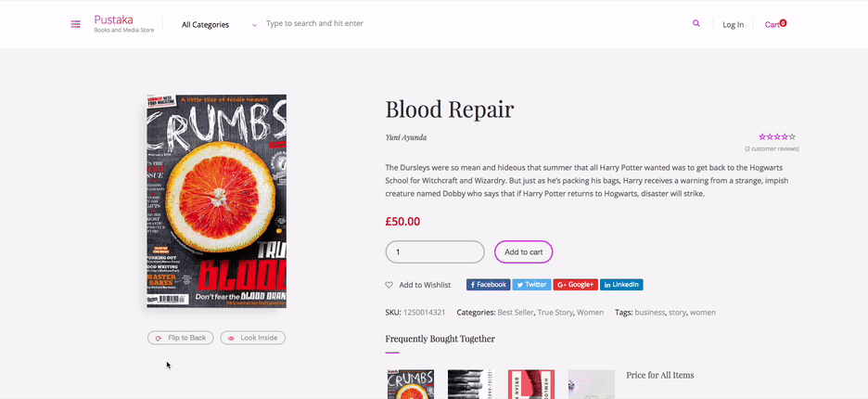The height and width of the screenshot is (399, 868).
Task: Click the Add to cart button
Action: [524, 252]
